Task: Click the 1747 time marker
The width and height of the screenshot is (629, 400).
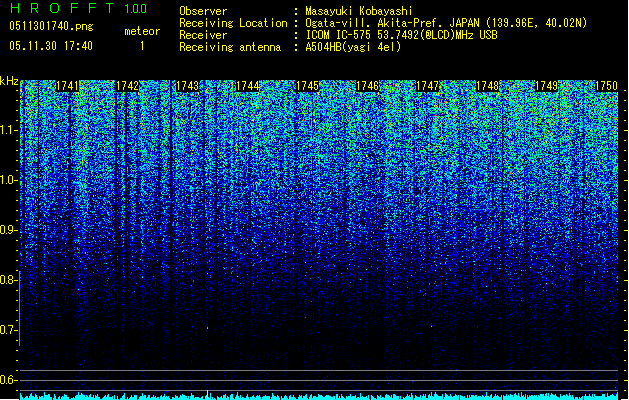Action: pyautogui.click(x=427, y=86)
